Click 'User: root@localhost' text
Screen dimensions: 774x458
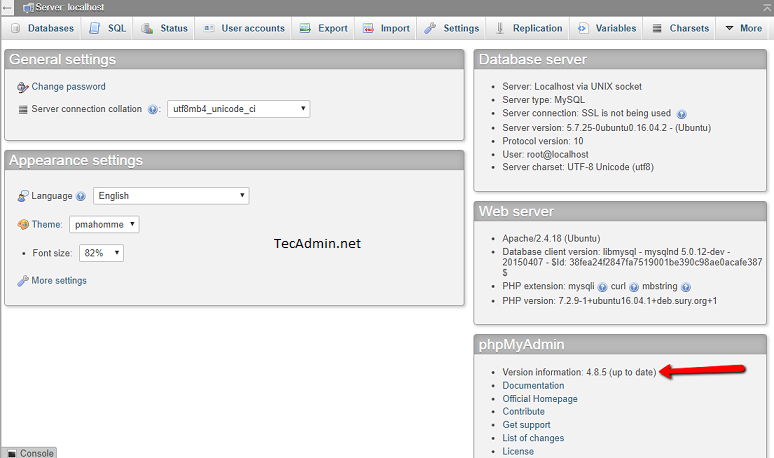pyautogui.click(x=545, y=154)
